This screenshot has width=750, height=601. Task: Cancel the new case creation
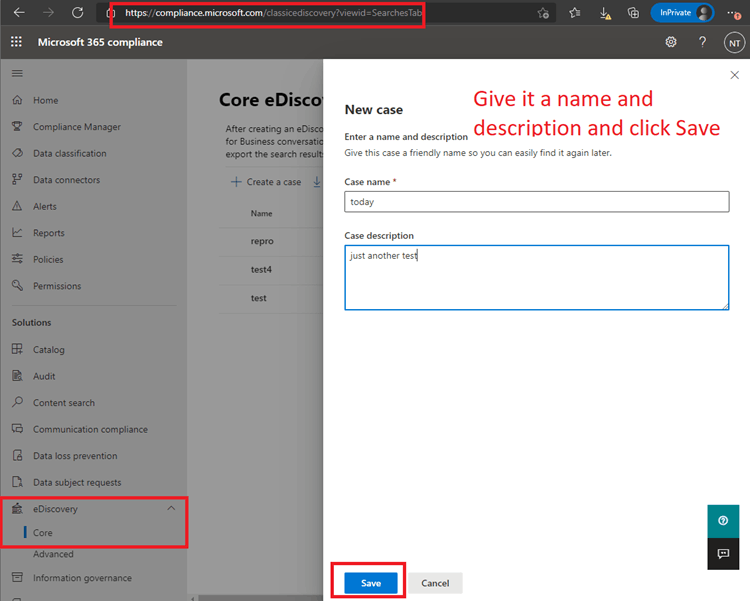pos(435,583)
